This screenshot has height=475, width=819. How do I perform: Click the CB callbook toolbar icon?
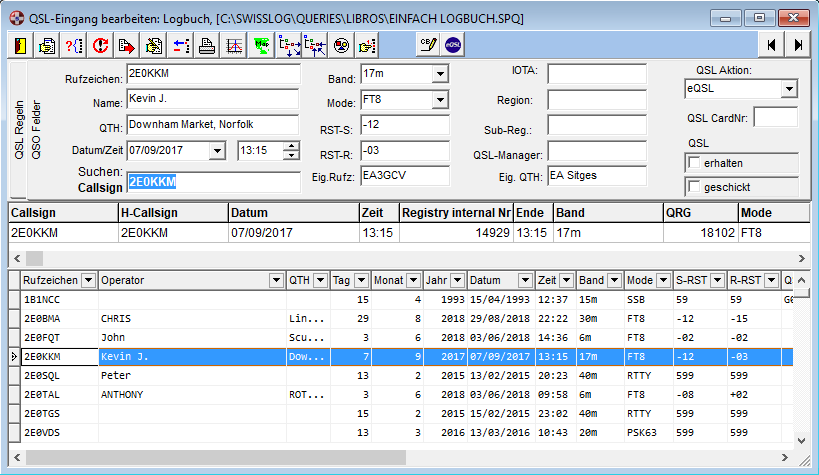(x=427, y=45)
